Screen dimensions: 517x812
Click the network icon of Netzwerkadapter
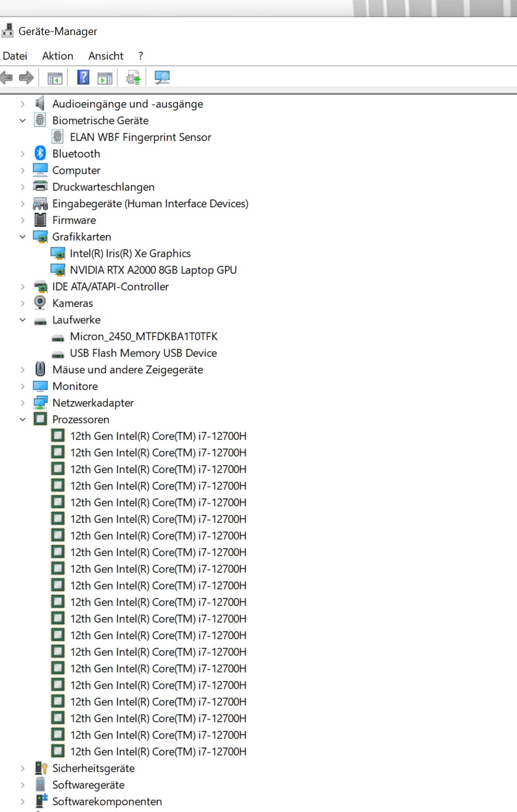click(x=40, y=403)
